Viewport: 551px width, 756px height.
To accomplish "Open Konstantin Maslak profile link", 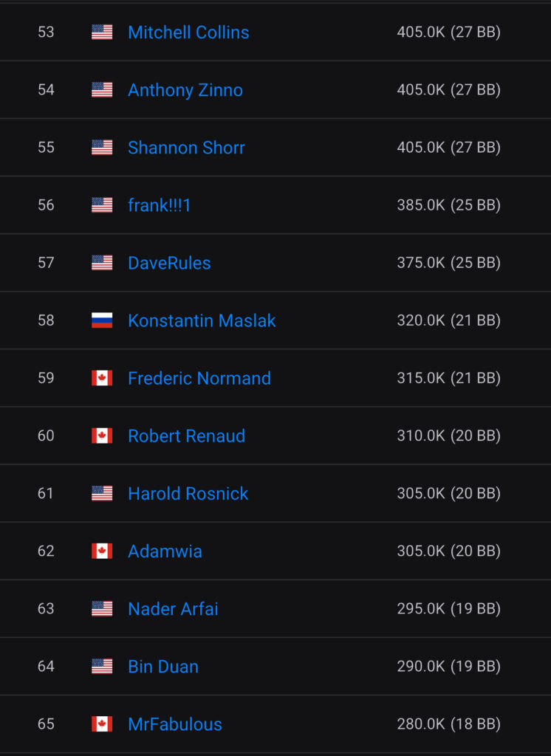I will pos(202,320).
